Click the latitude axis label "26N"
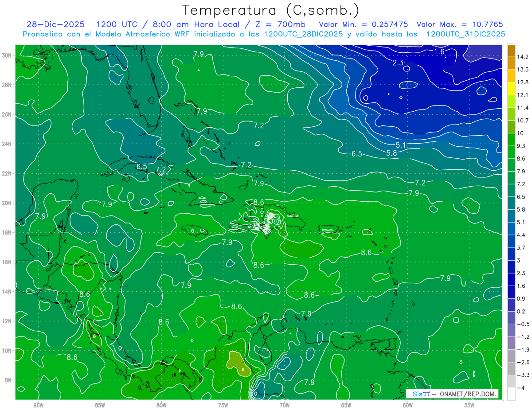 tap(8, 114)
